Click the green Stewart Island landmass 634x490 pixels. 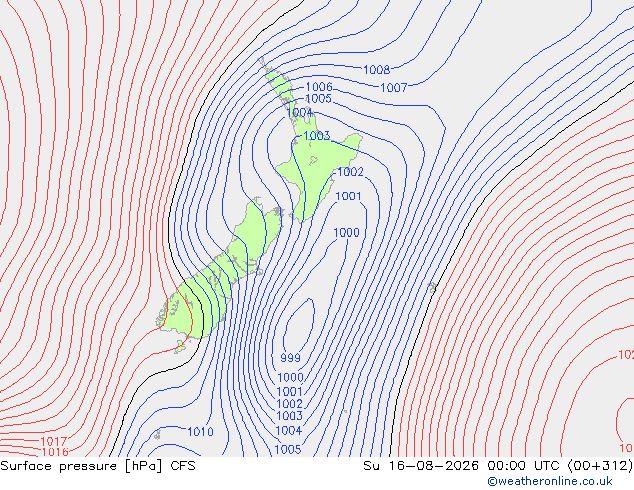[180, 347]
